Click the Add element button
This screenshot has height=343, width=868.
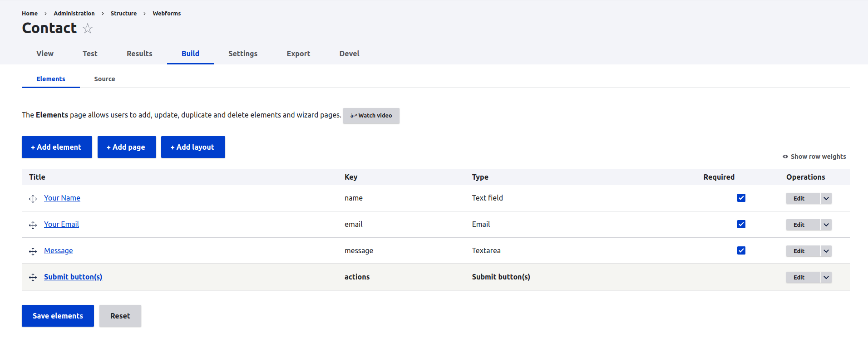[57, 147]
